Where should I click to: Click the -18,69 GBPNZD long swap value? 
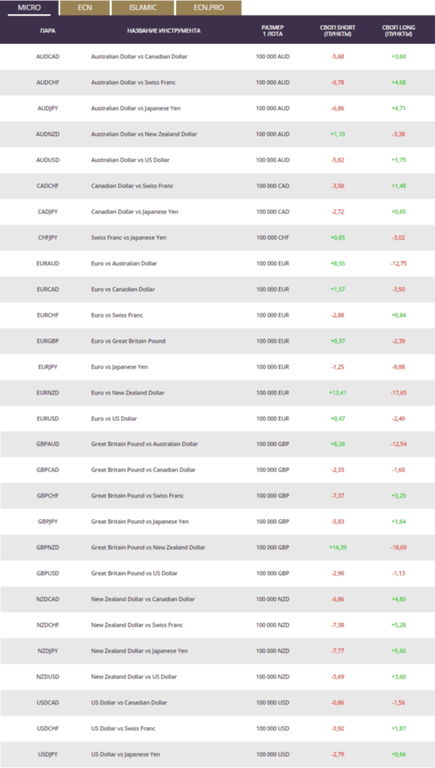[x=399, y=548]
